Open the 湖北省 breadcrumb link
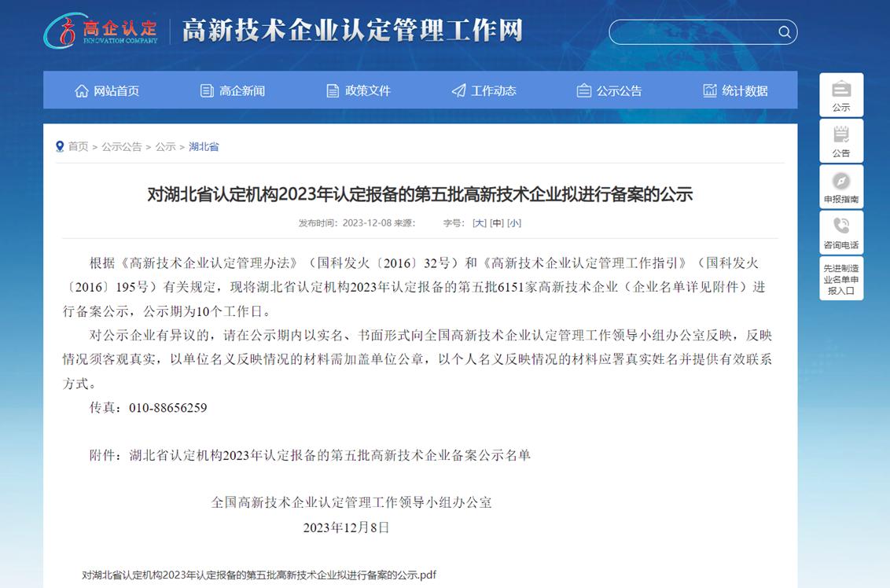This screenshot has height=588, width=890. [x=204, y=145]
